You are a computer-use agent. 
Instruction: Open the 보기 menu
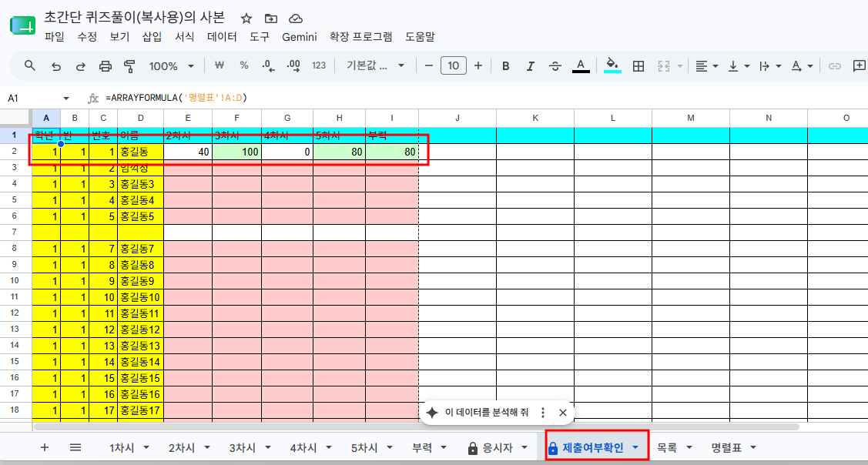coord(119,37)
